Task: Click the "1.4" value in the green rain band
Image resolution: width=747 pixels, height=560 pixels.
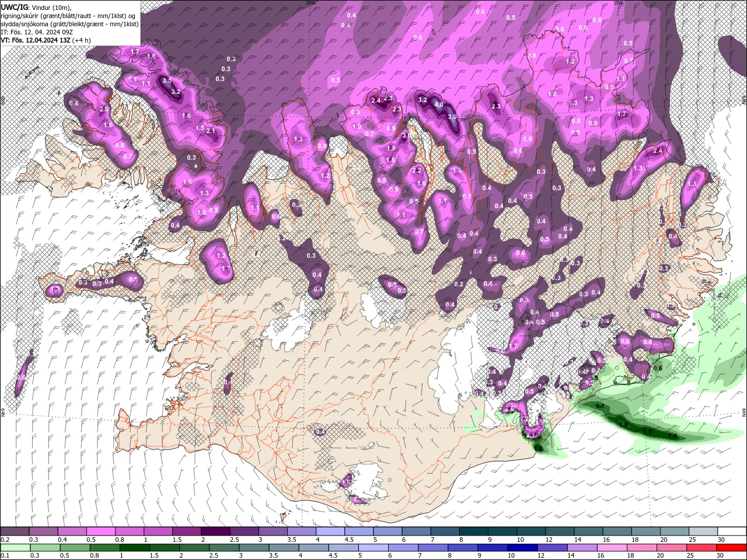Action: point(673,436)
